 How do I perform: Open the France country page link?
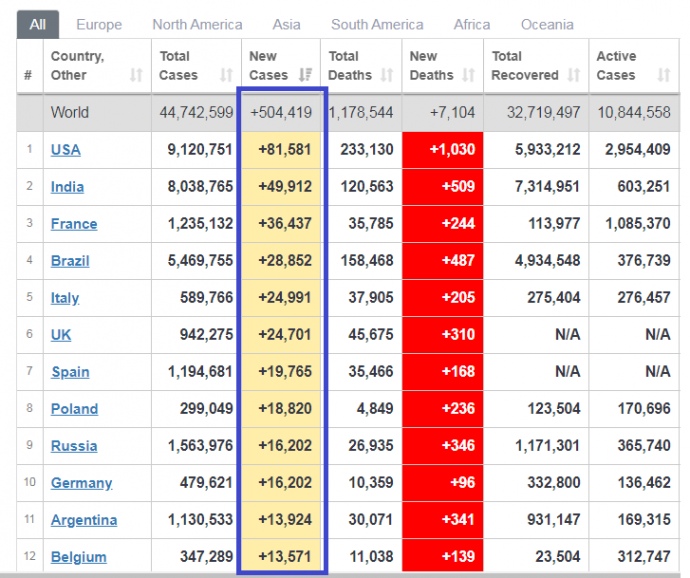coord(74,224)
